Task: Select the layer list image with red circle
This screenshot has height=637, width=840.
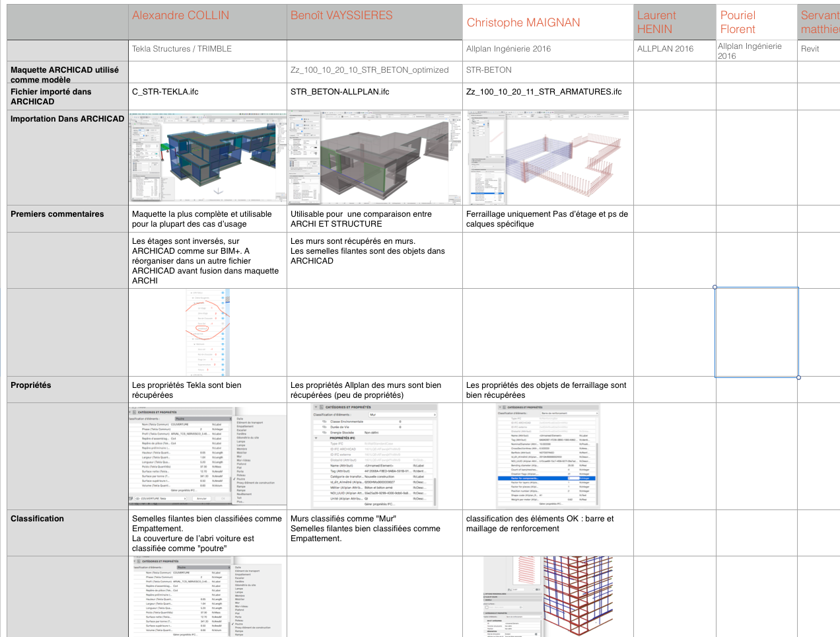Action: [208, 332]
